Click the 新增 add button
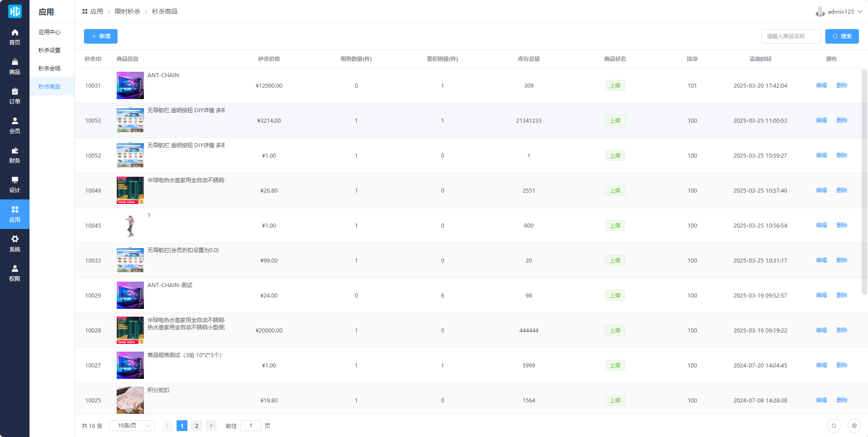Screen dimensions: 868x437 tap(101, 36)
